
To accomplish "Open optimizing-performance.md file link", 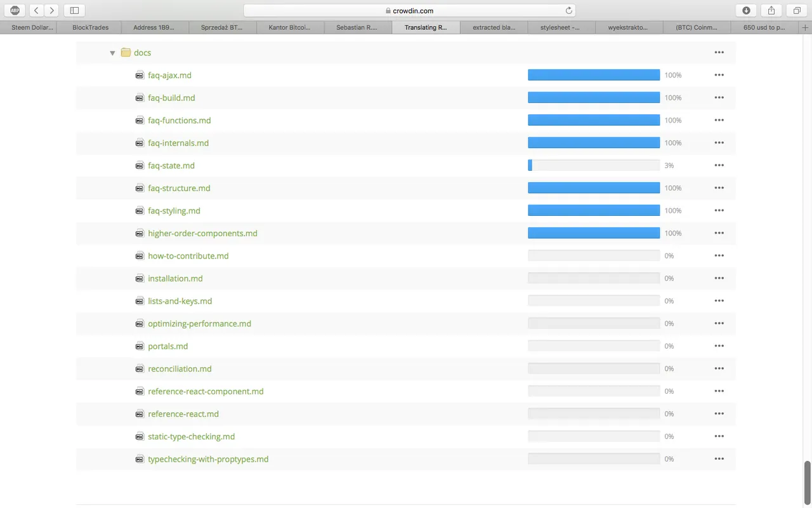I will pyautogui.click(x=199, y=323).
